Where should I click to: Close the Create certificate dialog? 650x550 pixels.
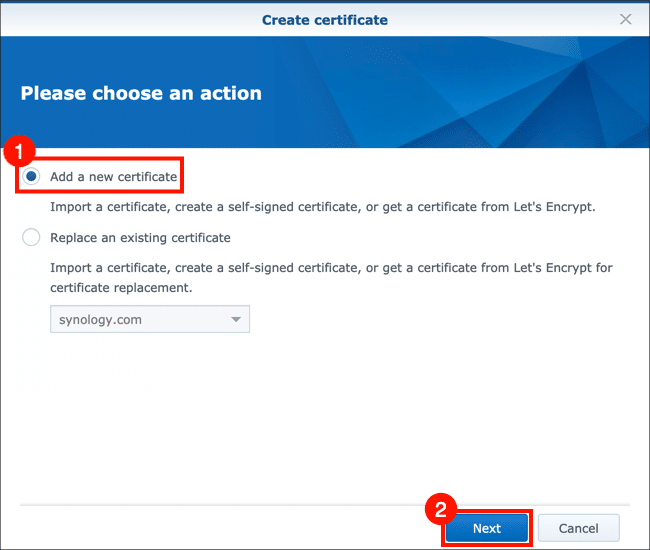626,19
